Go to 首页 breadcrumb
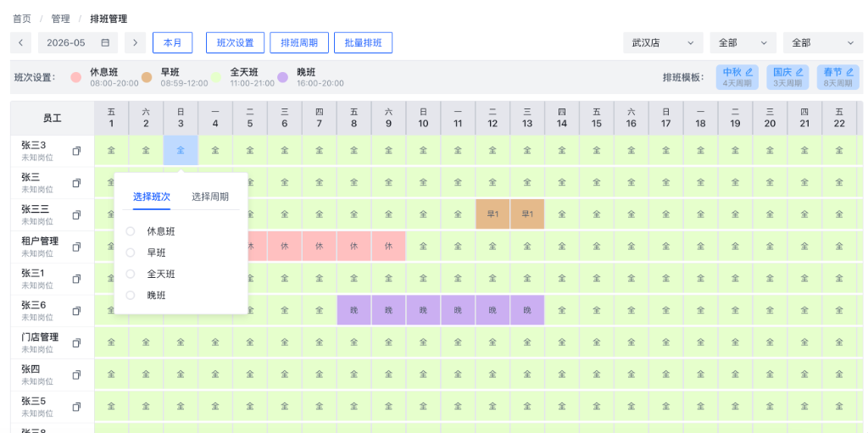 pos(22,19)
